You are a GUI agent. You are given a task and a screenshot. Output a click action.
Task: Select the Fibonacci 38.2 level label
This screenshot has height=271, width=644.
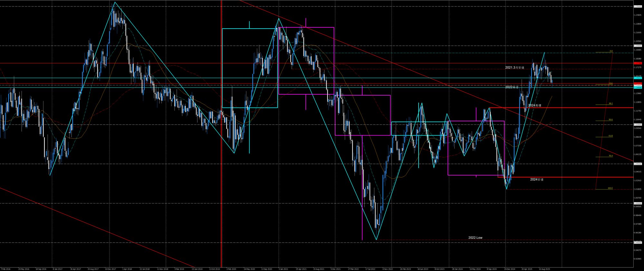tap(611, 104)
